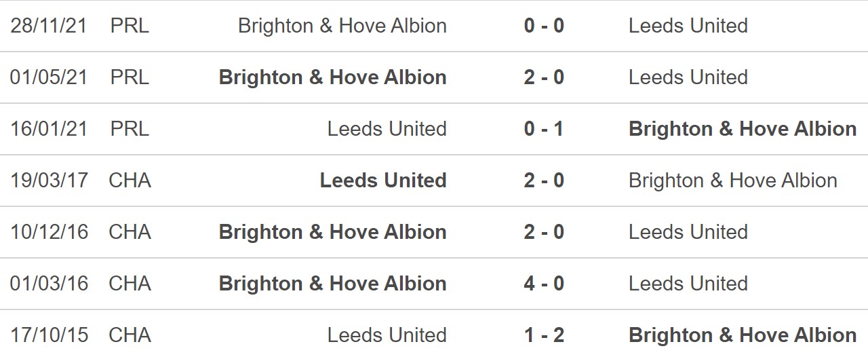Open the 28/11/21 match score 0 - 0

coord(544,26)
